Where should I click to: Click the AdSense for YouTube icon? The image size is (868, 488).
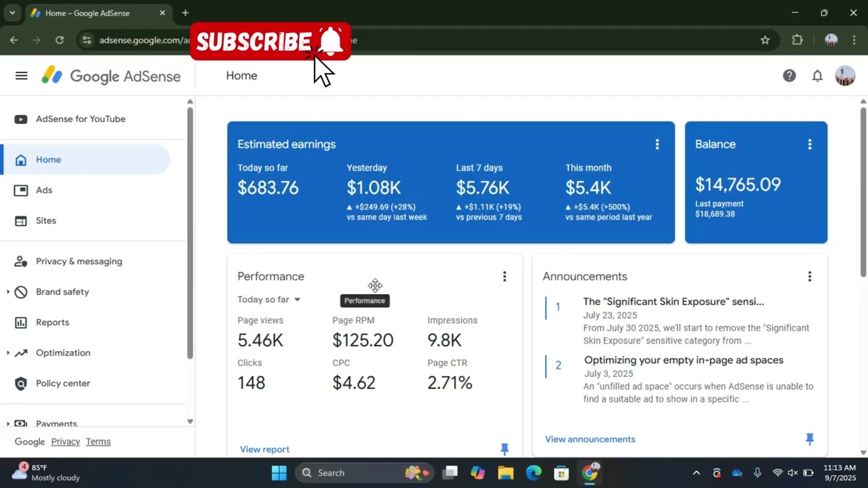[x=21, y=119]
